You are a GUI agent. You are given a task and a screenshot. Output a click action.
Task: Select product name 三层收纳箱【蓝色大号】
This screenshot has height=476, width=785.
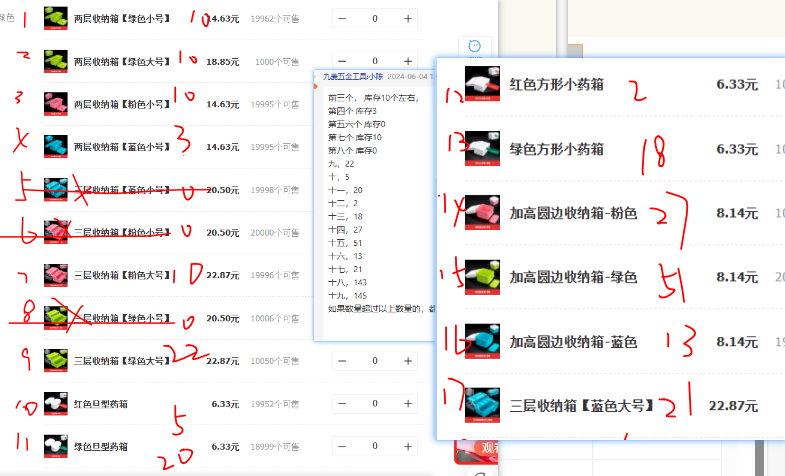582,405
